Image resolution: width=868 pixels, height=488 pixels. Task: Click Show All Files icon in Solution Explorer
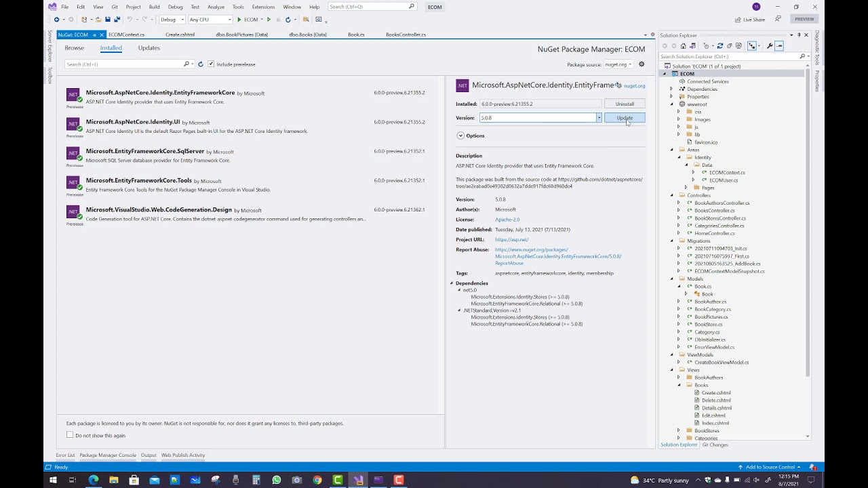coord(739,46)
